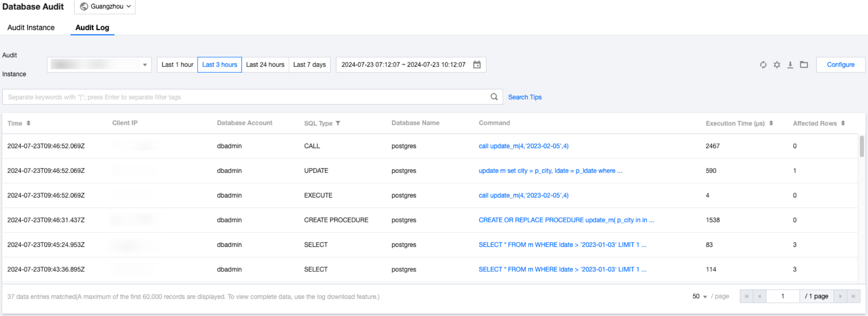Click the download log icon
This screenshot has width=868, height=316.
(790, 65)
